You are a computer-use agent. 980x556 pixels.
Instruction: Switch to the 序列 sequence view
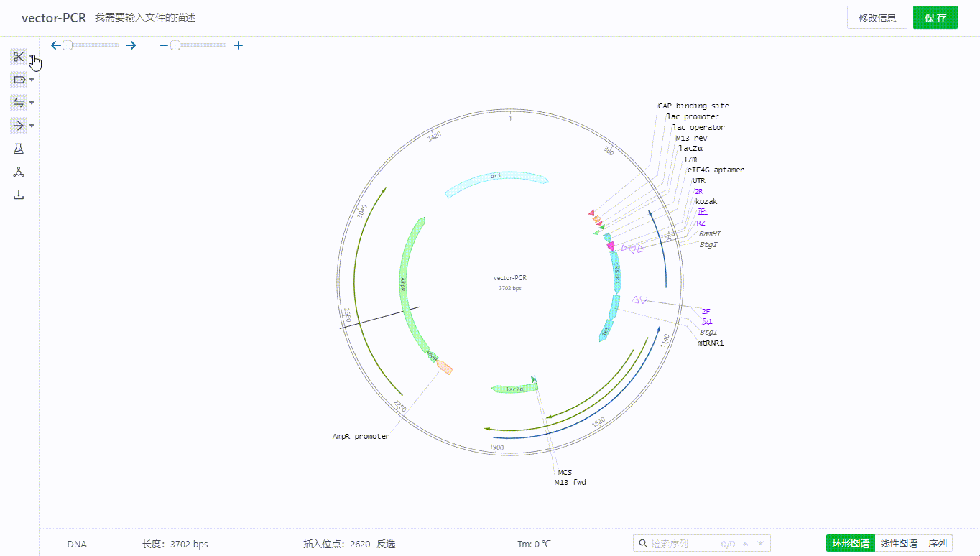click(x=938, y=543)
